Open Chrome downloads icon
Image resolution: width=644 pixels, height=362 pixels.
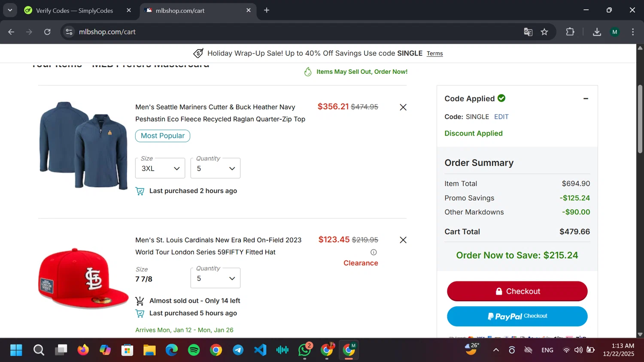click(x=597, y=32)
